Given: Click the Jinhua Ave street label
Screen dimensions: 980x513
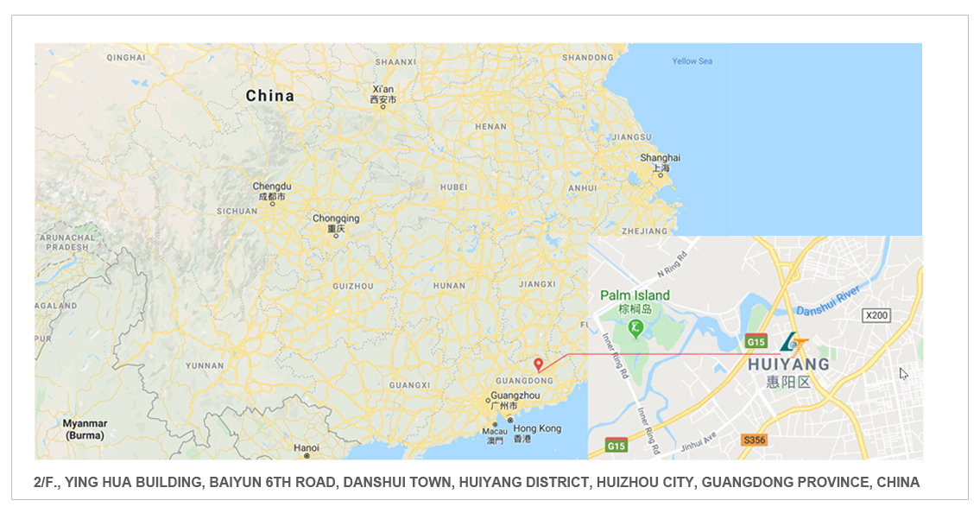Looking at the screenshot, I should coord(699,442).
